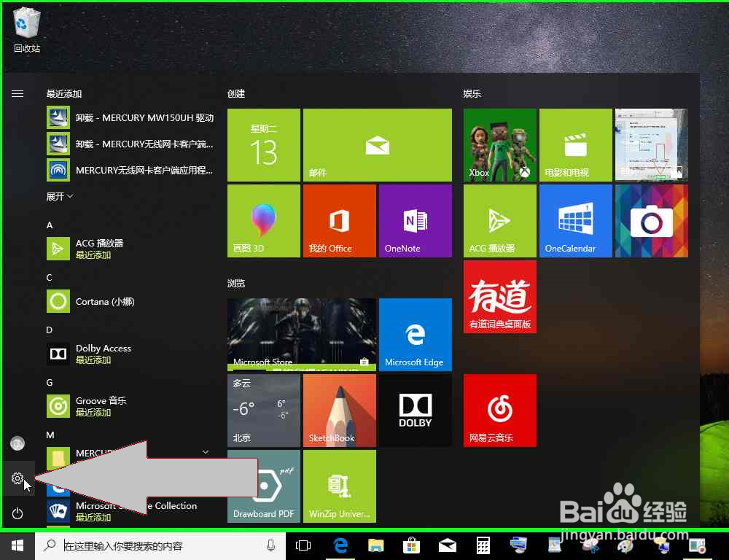Open the calendar tile showing 13
The height and width of the screenshot is (560, 729).
coord(264,145)
